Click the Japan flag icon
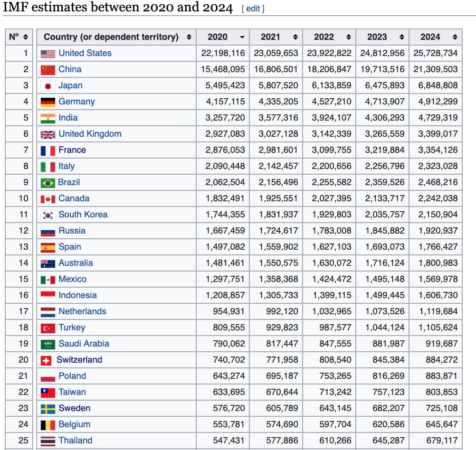 point(48,85)
